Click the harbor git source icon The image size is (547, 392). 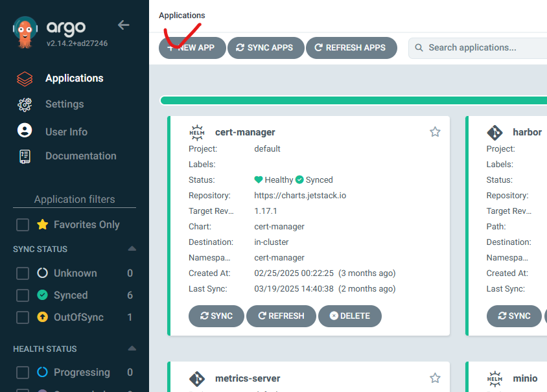pyautogui.click(x=495, y=133)
